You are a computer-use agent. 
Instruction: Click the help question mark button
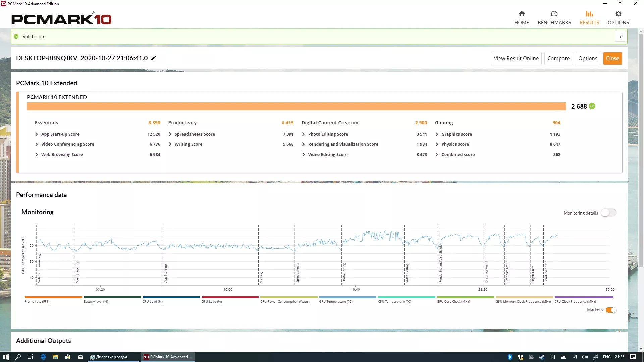pyautogui.click(x=620, y=36)
